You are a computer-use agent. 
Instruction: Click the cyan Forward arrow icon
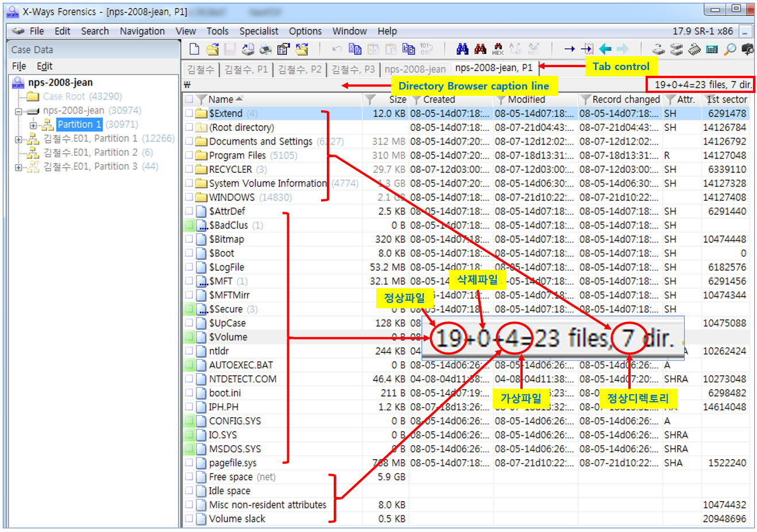click(x=623, y=49)
